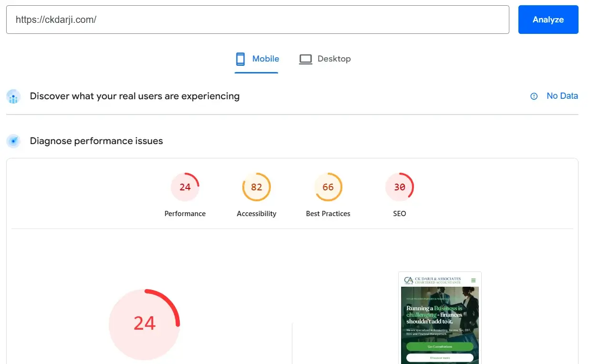
Task: Switch to the Desktop tab
Action: pos(325,59)
